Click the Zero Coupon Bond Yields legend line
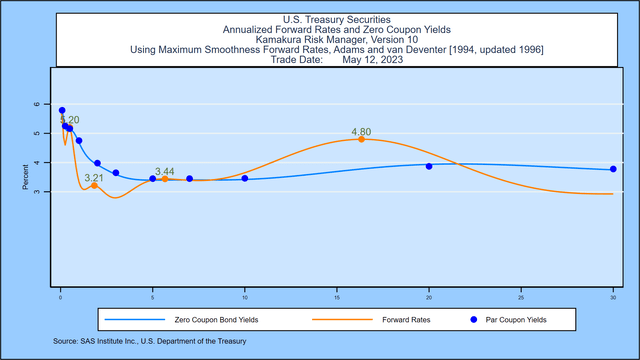640x360 pixels. (135, 320)
